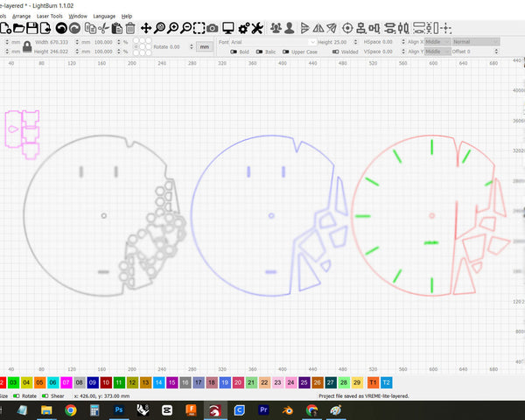Viewport: 525px width, 420px height.
Task: Open Blender from the taskbar
Action: [288, 410]
